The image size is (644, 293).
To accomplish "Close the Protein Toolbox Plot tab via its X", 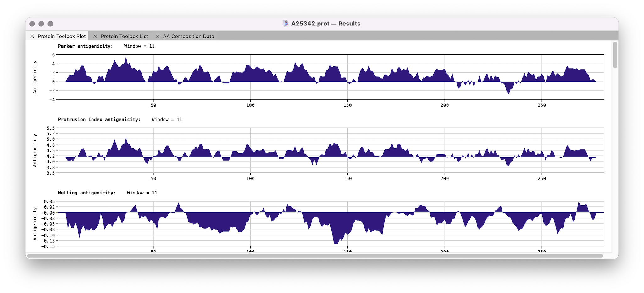I will pos(32,36).
